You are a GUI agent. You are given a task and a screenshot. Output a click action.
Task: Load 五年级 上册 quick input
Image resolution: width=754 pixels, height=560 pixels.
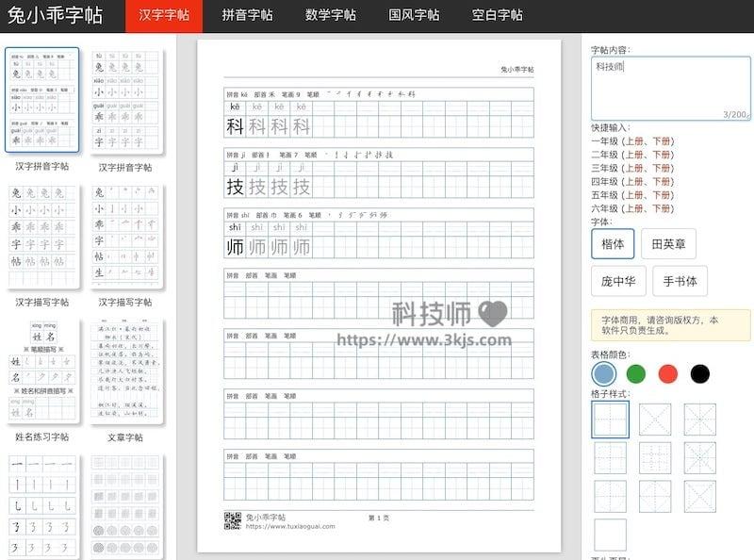[634, 195]
